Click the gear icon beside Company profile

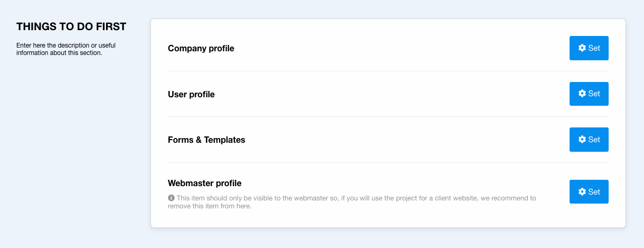click(582, 48)
